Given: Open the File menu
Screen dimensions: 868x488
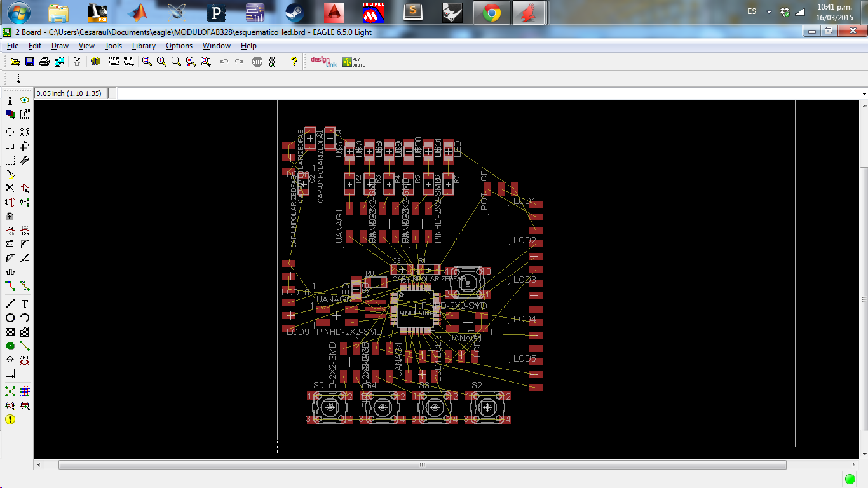Looking at the screenshot, I should click(x=13, y=46).
